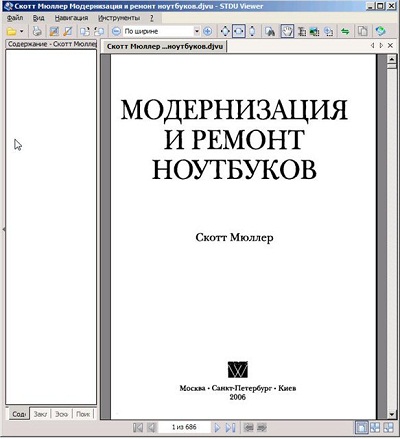
Task: Click the publisher logo on the page
Action: point(238,369)
